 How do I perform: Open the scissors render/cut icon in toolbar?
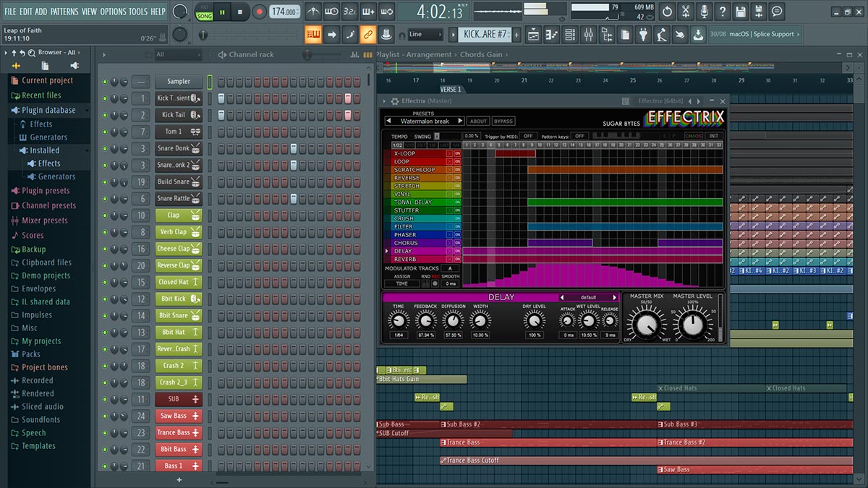pyautogui.click(x=686, y=12)
